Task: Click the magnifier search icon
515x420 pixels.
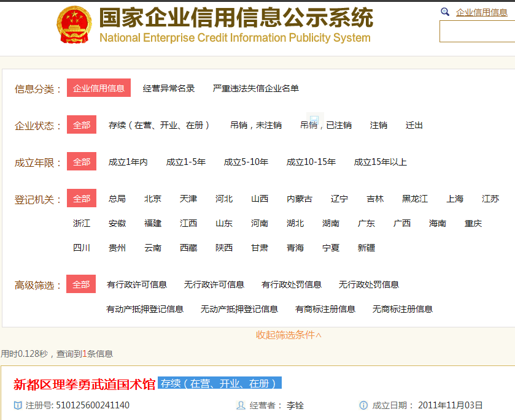Action: coord(444,12)
